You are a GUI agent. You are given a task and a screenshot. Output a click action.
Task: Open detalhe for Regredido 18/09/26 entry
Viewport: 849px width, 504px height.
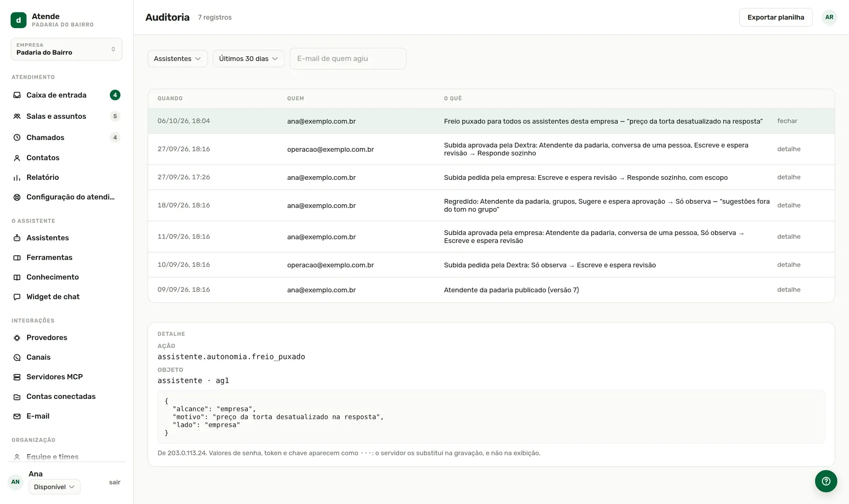(789, 205)
